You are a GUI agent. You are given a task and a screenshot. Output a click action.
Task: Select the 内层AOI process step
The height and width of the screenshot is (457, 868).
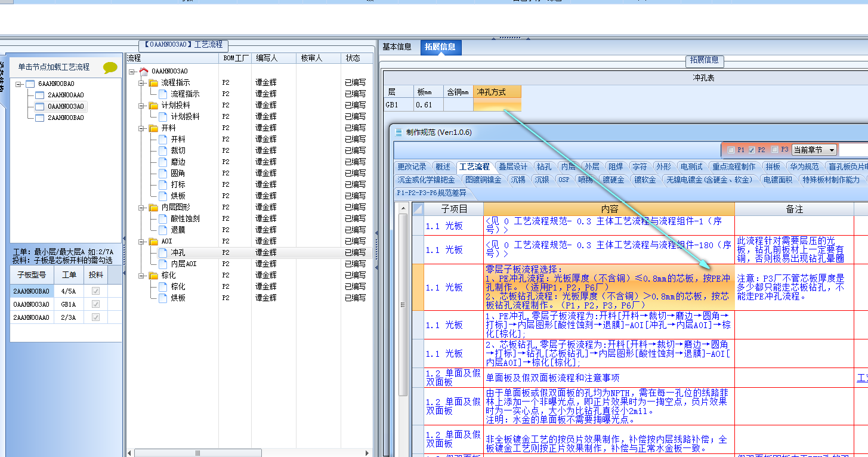tap(183, 264)
